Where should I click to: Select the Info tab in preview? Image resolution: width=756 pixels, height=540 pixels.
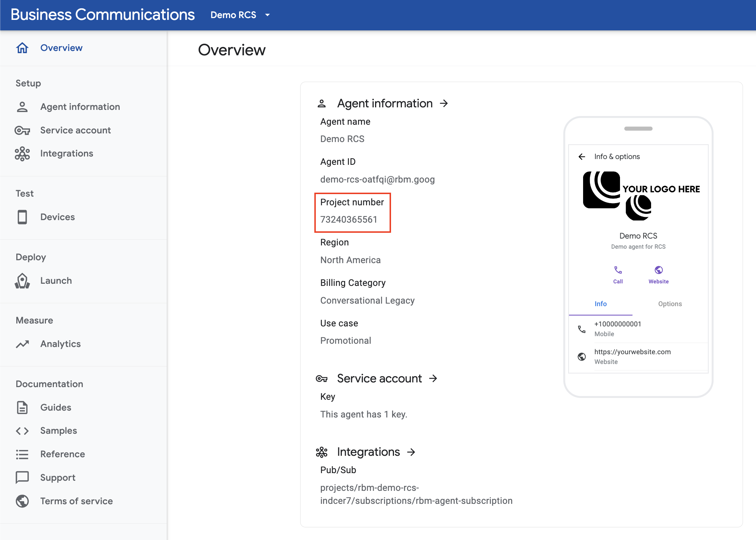(x=600, y=304)
